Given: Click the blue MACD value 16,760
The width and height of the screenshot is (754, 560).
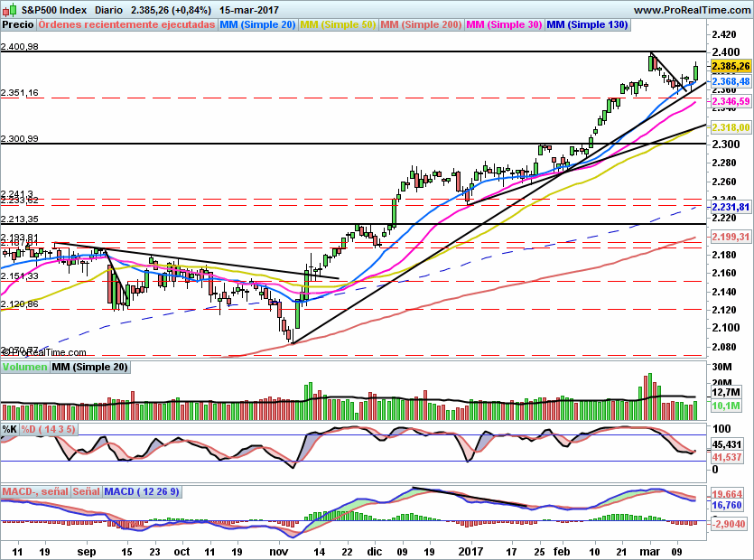Looking at the screenshot, I should [x=727, y=505].
